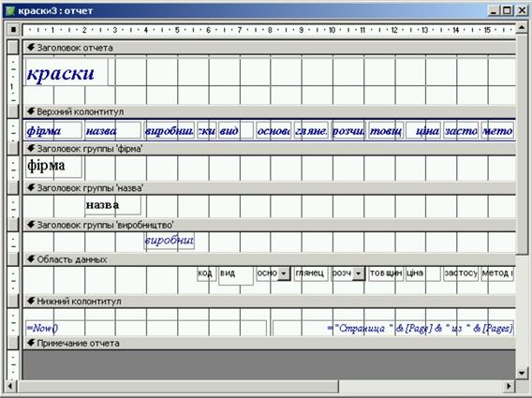The height and width of the screenshot is (398, 532).
Task: Select the 'ціна' field in detail section
Action: (423, 273)
